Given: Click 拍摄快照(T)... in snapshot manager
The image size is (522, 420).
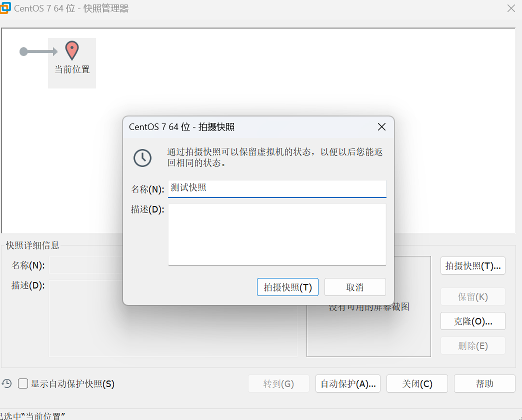Looking at the screenshot, I should 473,265.
